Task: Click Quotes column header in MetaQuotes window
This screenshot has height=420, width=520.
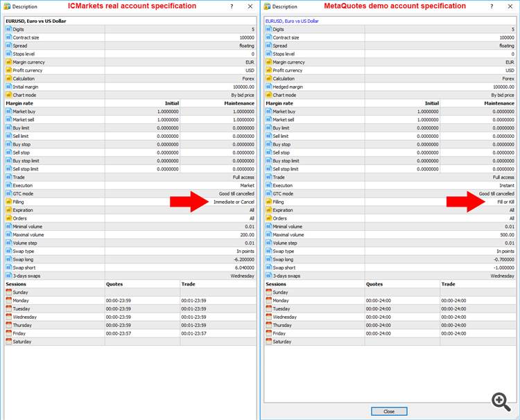Action: 374,284
